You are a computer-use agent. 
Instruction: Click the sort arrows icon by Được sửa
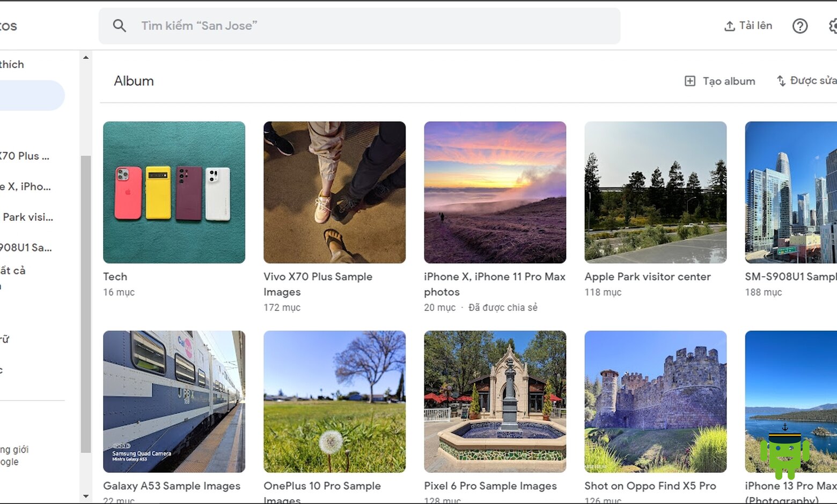tap(781, 81)
